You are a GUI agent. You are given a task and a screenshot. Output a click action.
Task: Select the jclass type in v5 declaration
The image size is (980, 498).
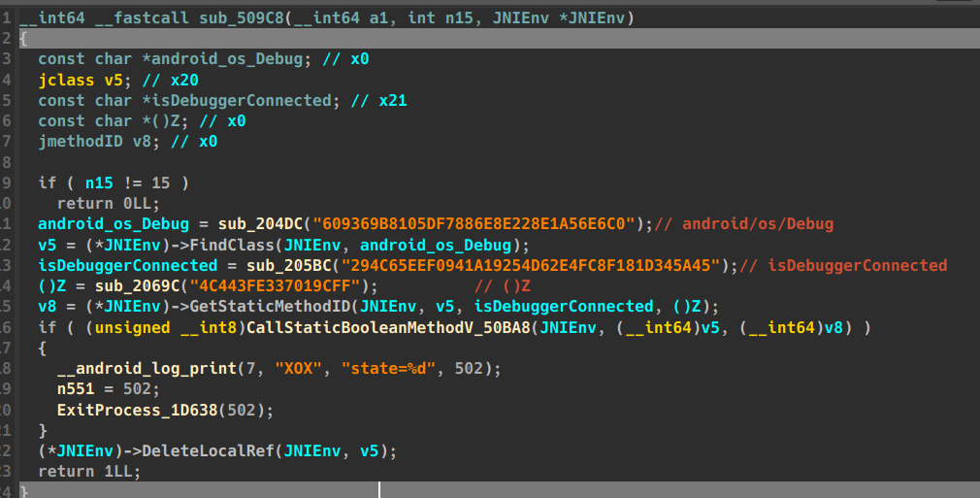pos(62,81)
